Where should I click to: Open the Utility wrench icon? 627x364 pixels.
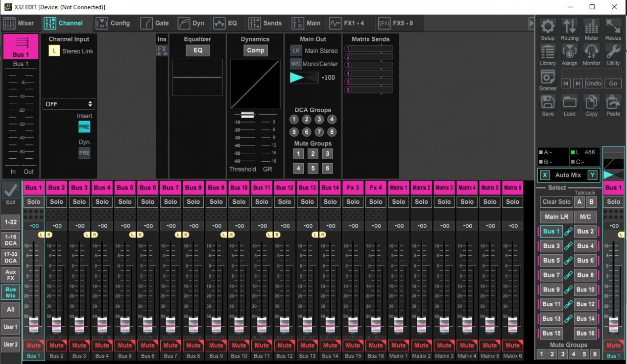613,51
